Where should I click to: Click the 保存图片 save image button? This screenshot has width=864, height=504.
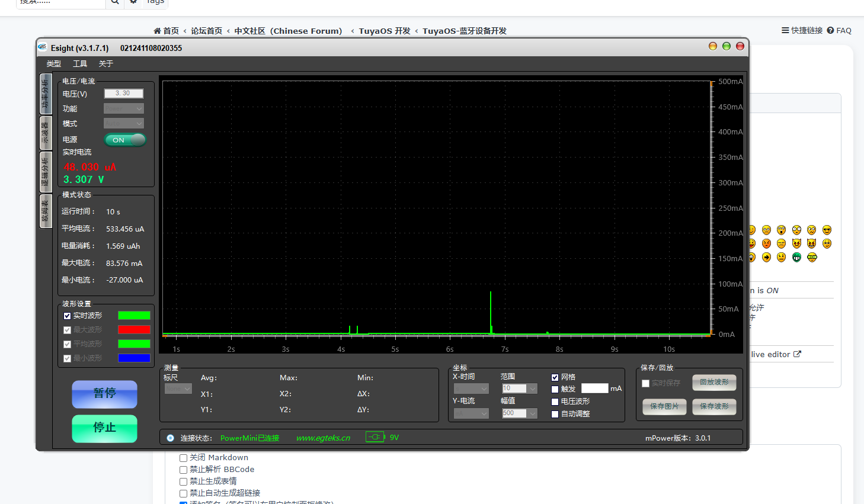(x=664, y=406)
